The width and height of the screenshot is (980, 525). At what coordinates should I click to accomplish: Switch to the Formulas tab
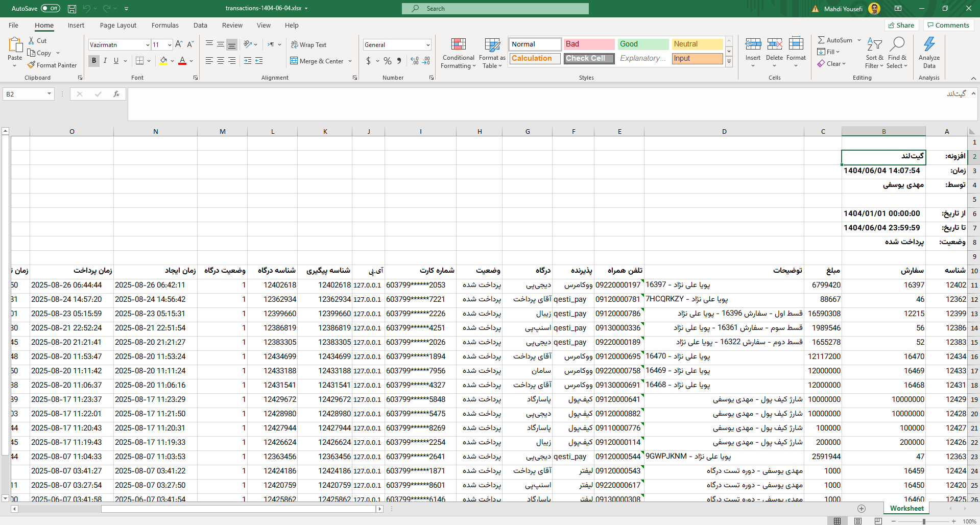165,26
